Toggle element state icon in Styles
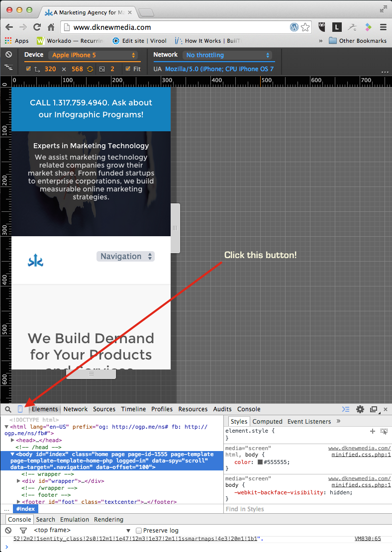 (384, 431)
